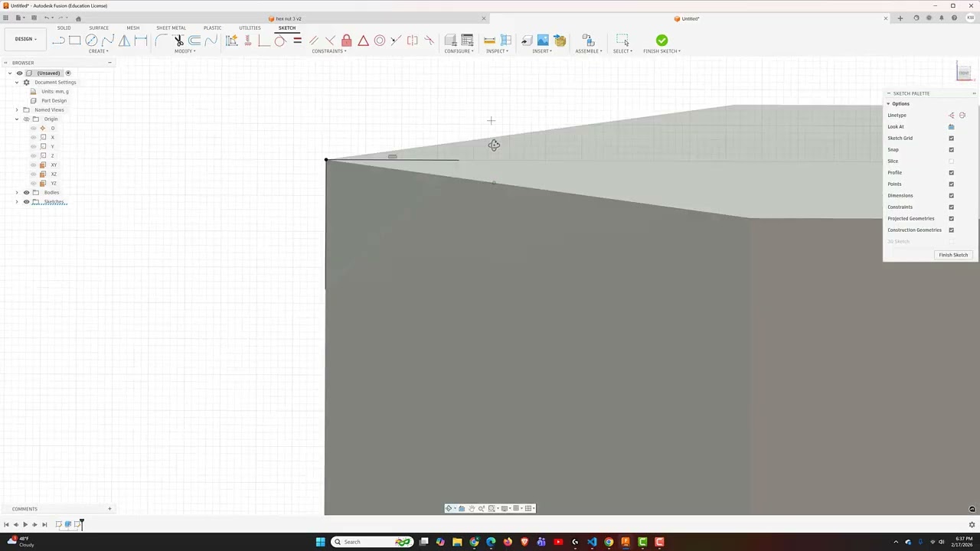Open the hex nut 3 v2 document tab
980x551 pixels.
(x=289, y=18)
